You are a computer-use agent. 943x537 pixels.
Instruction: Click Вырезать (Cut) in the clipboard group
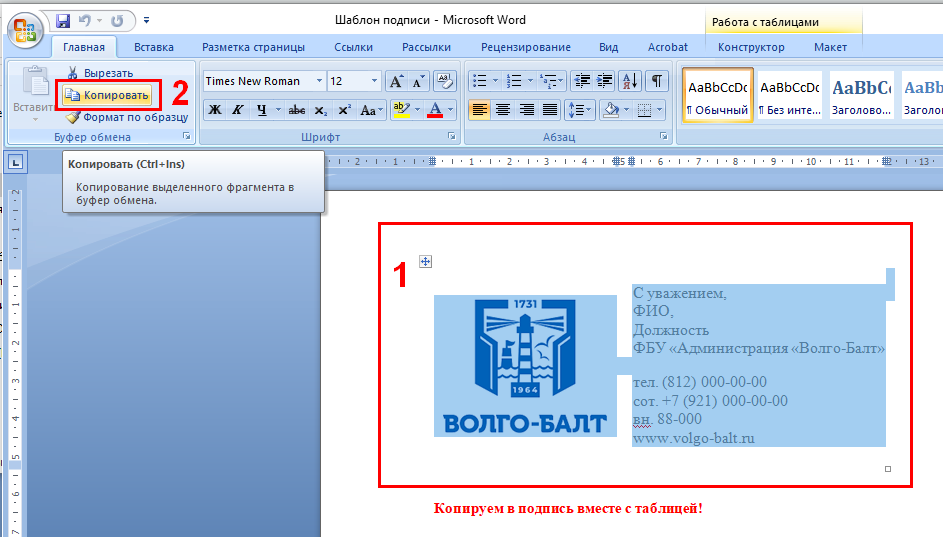pos(100,73)
